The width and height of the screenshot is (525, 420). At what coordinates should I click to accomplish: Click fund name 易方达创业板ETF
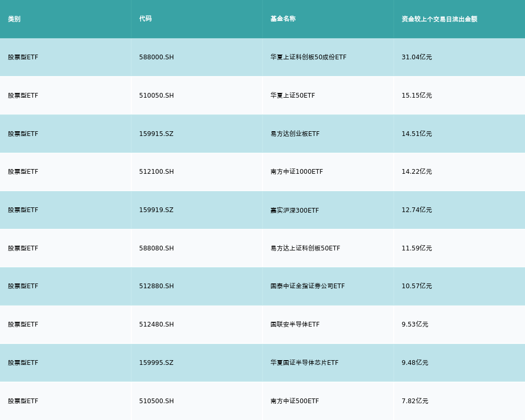click(x=295, y=134)
